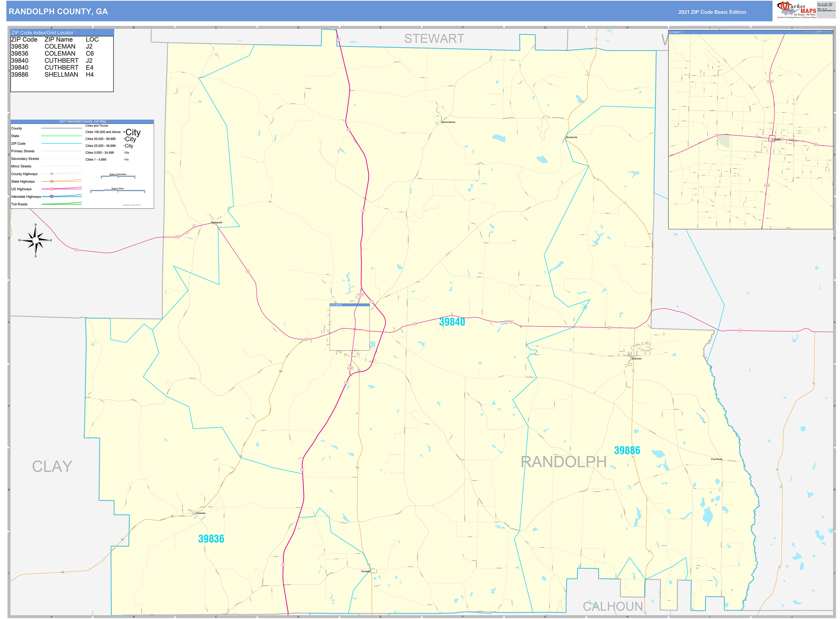
Task: Toggle the ZIP Code layer in the legend
Action: tap(19, 144)
